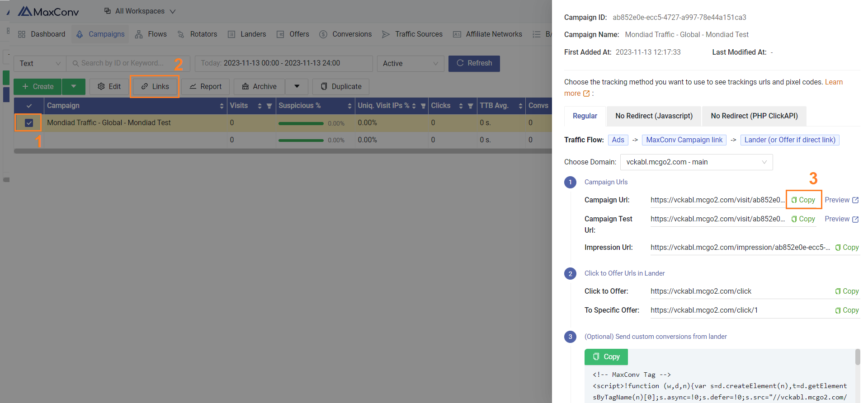This screenshot has width=868, height=403.
Task: Copy the Campaign Url link
Action: tap(803, 200)
